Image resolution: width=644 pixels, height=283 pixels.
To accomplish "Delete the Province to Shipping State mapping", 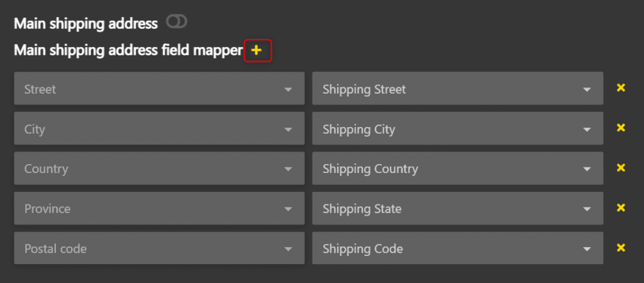I will point(621,208).
